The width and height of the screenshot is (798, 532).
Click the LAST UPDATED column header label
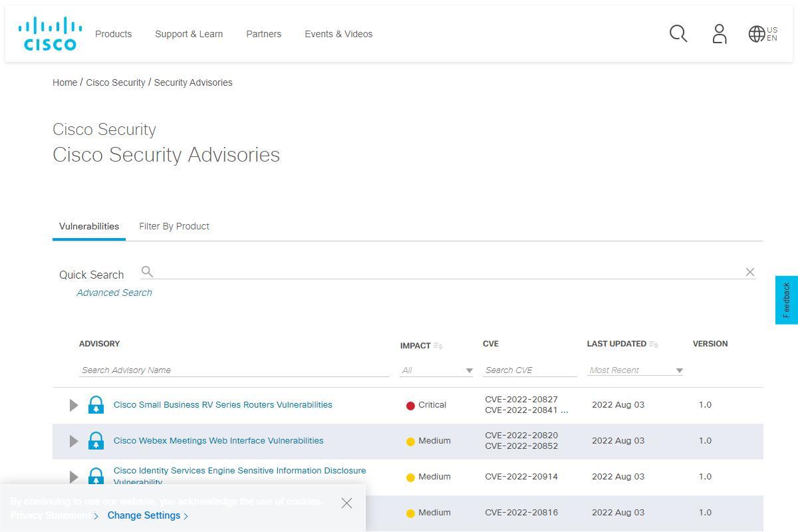(x=616, y=344)
